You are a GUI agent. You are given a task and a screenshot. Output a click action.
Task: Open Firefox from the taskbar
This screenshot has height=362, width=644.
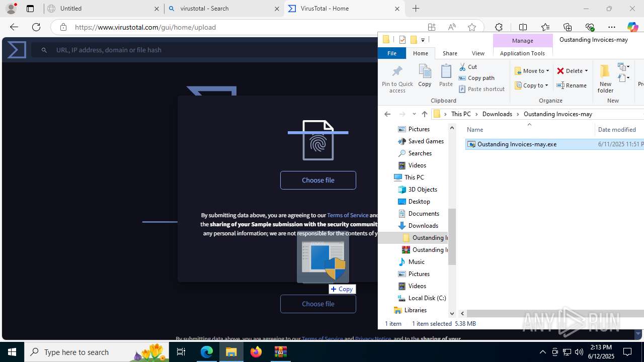[256, 352]
